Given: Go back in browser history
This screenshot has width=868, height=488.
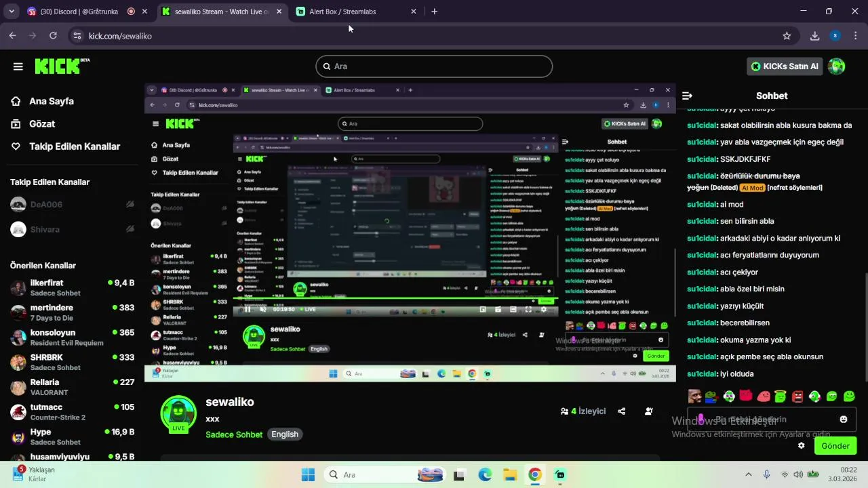Looking at the screenshot, I should coord(12,36).
